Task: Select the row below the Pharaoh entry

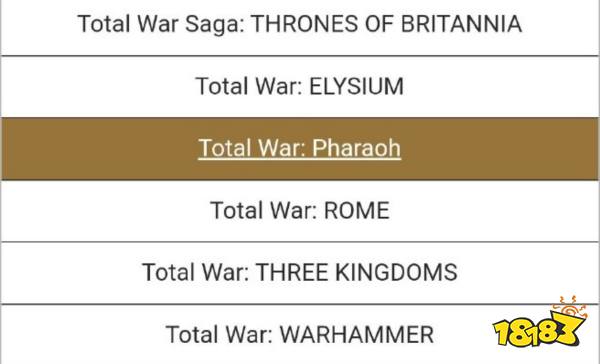Action: 300,211
